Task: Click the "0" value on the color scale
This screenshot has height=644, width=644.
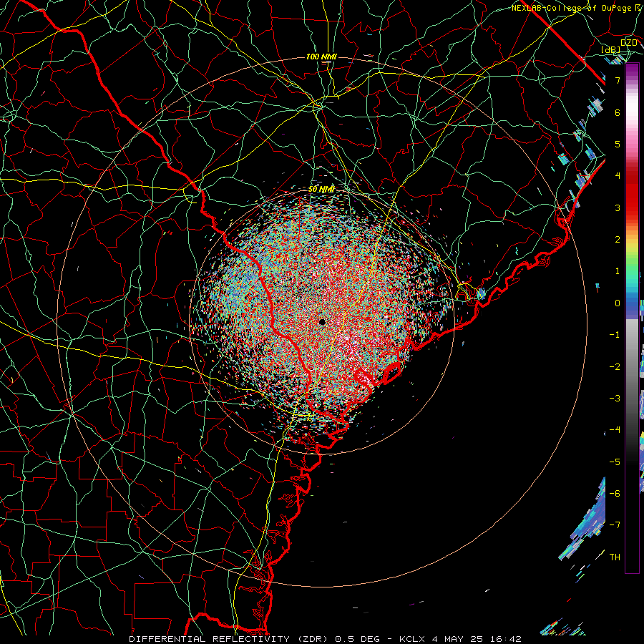Action: pyautogui.click(x=618, y=303)
